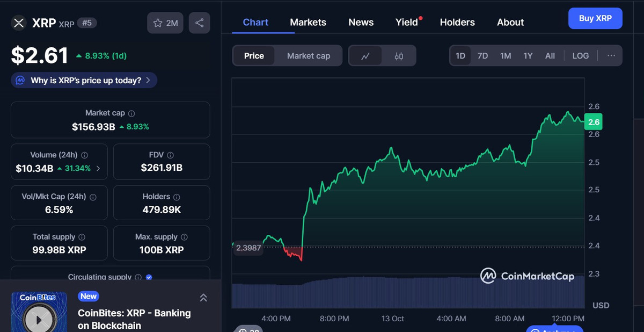Viewport: 644px width, 332px height.
Task: Switch chart to Market cap
Action: pos(309,56)
